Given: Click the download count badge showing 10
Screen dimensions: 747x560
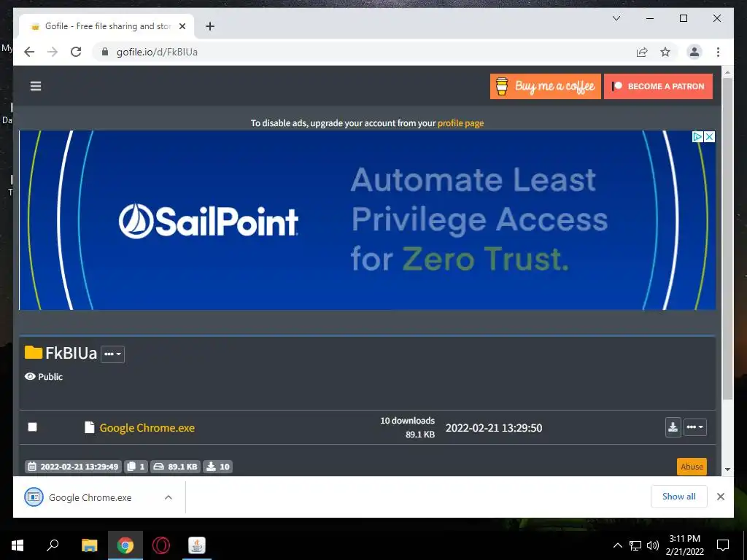Looking at the screenshot, I should [x=217, y=467].
